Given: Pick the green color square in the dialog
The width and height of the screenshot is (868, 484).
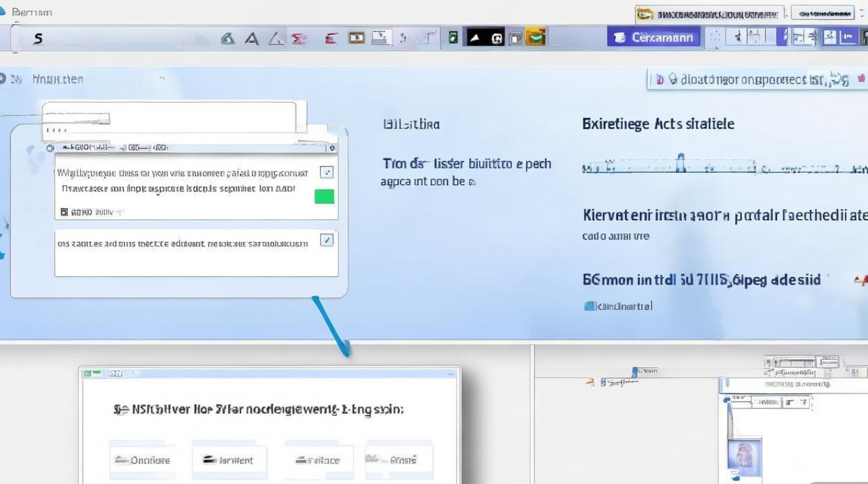Looking at the screenshot, I should [324, 196].
